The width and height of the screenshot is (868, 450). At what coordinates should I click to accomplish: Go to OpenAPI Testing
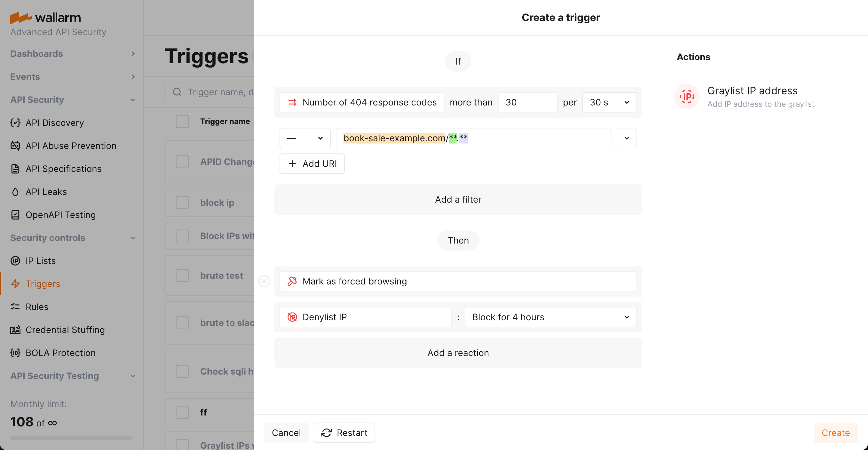[x=61, y=214]
